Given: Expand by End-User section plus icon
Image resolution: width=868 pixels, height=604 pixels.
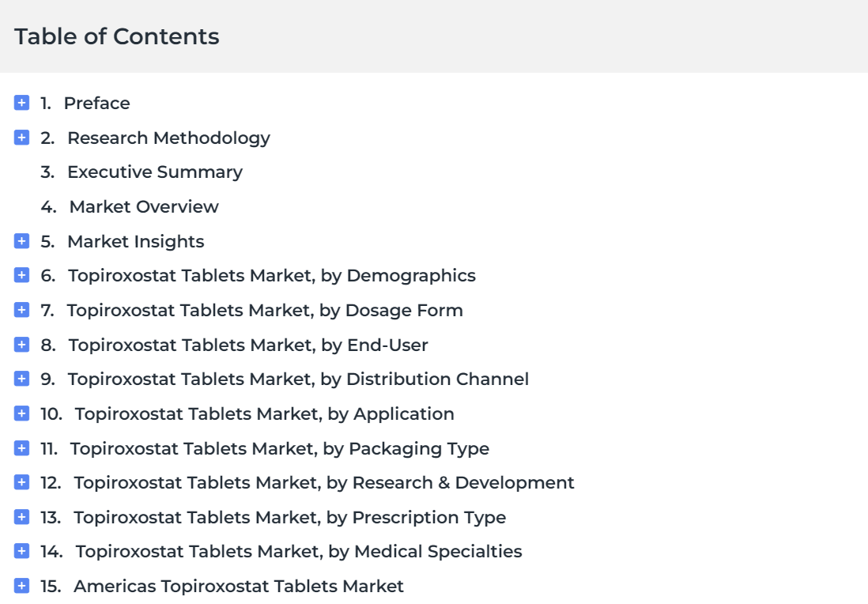Looking at the screenshot, I should click(21, 345).
